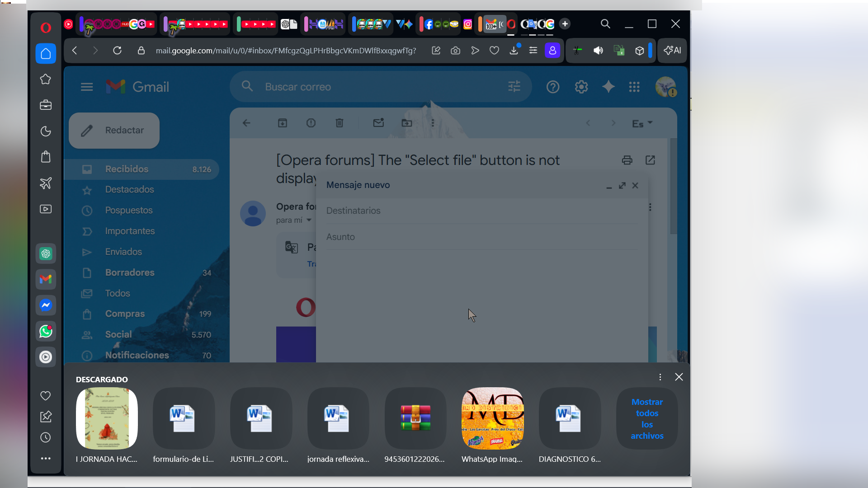Image resolution: width=868 pixels, height=488 pixels.
Task: Mute the tab with the speaker icon
Action: [598, 51]
